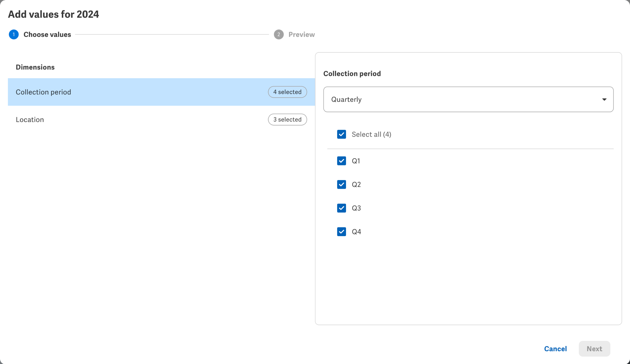Viewport: 630px width, 364px height.
Task: Click the Quarterly dropdown arrow icon
Action: pyautogui.click(x=604, y=99)
